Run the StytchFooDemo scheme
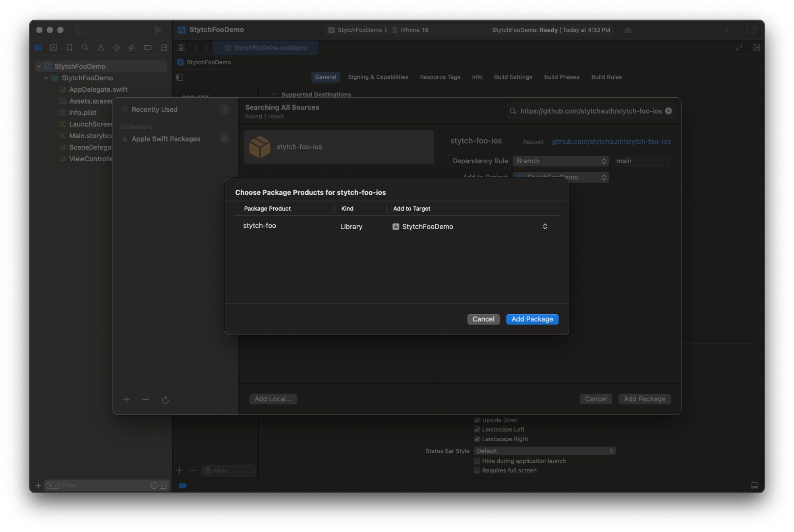The height and width of the screenshot is (532, 794). point(158,30)
